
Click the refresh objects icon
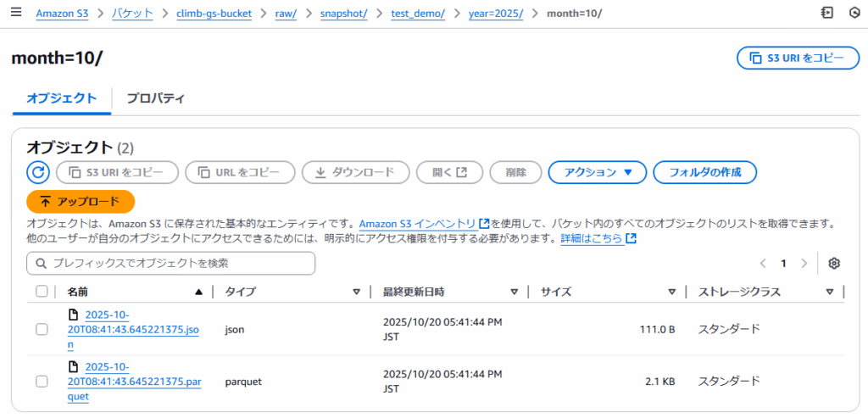coord(39,172)
